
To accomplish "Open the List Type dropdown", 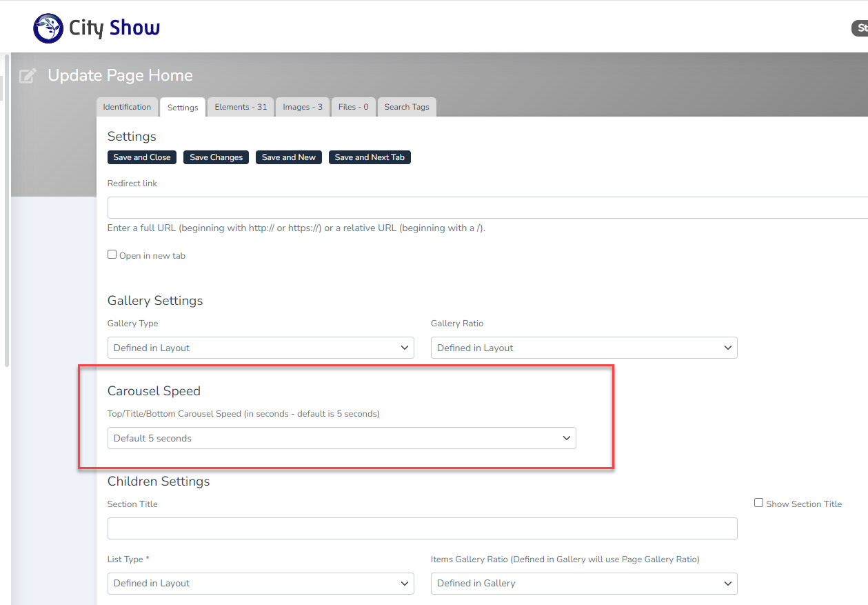I will (261, 583).
